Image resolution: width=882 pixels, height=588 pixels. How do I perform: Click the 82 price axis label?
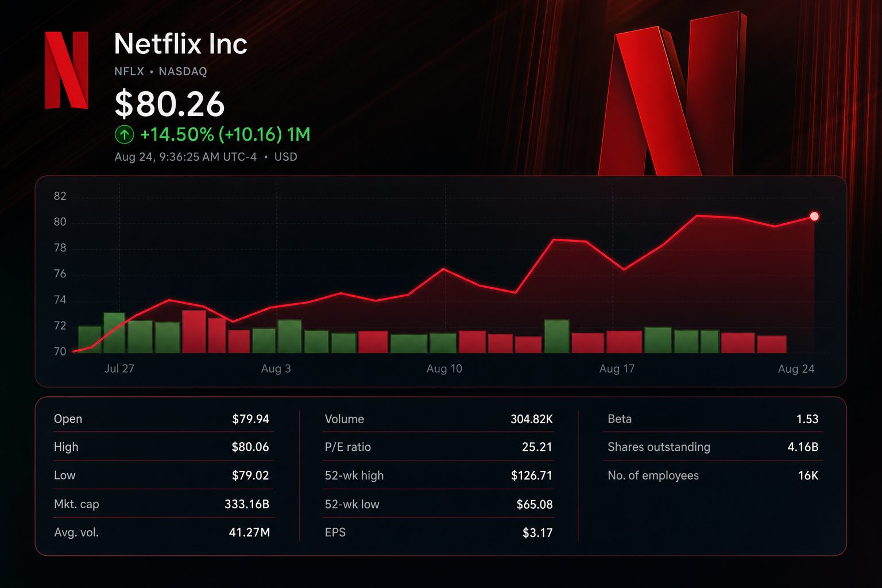coord(60,196)
